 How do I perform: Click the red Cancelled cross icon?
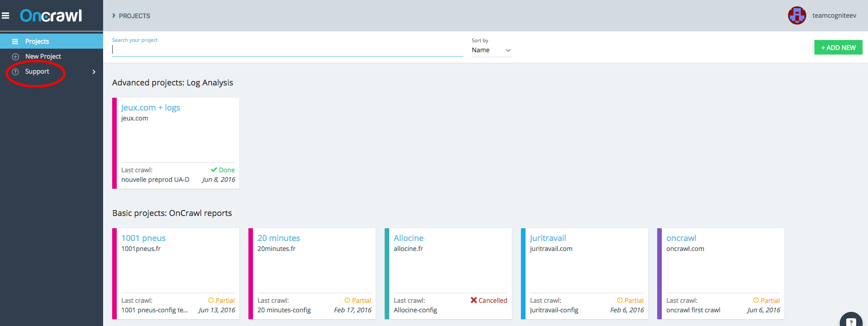pyautogui.click(x=474, y=300)
